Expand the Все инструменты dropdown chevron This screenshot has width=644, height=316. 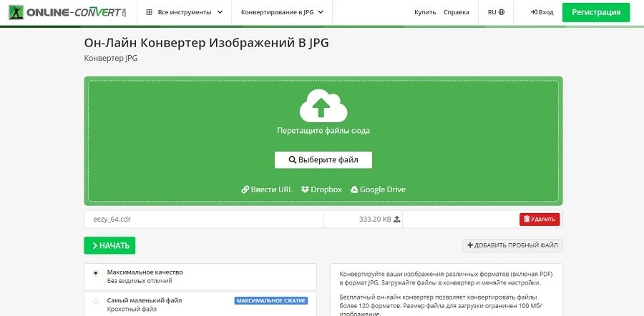[x=220, y=12]
